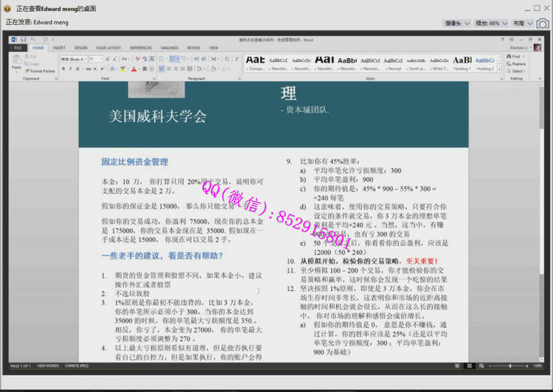Open the font name dropdown
The image size is (553, 392).
pos(74,58)
